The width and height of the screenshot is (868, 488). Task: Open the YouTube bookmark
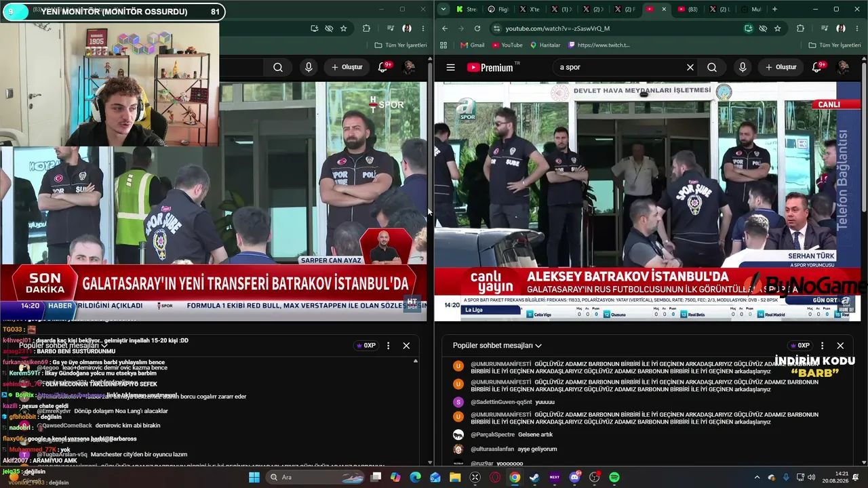pyautogui.click(x=507, y=45)
